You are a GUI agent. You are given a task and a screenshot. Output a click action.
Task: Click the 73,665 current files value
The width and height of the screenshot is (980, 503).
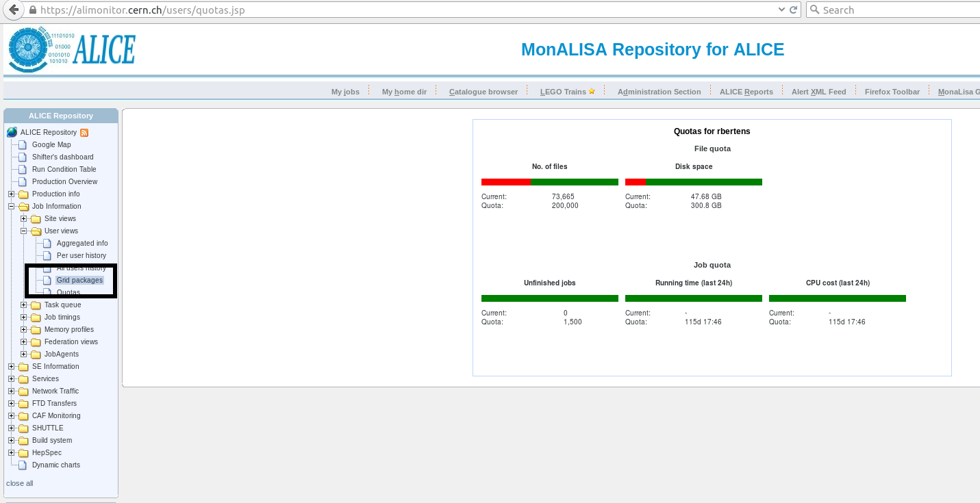pos(563,196)
